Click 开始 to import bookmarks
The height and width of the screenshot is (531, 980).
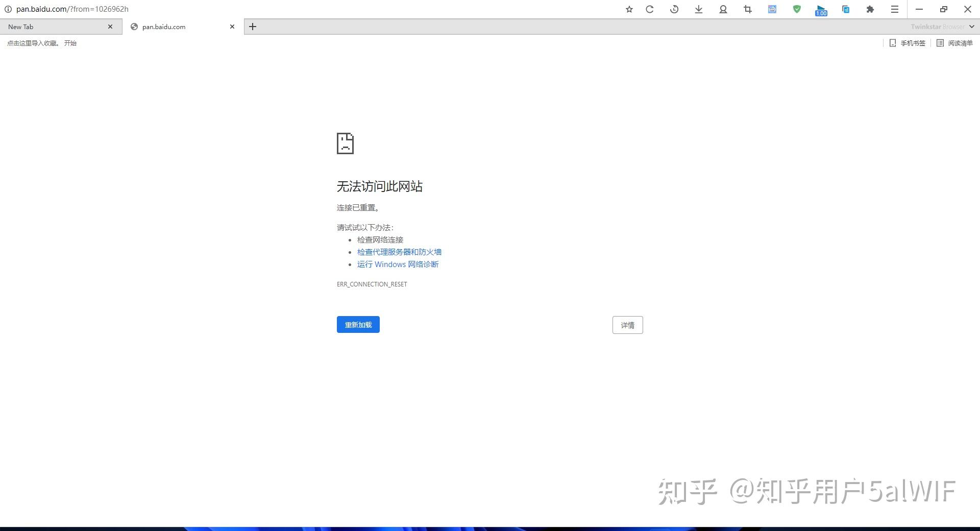[70, 43]
